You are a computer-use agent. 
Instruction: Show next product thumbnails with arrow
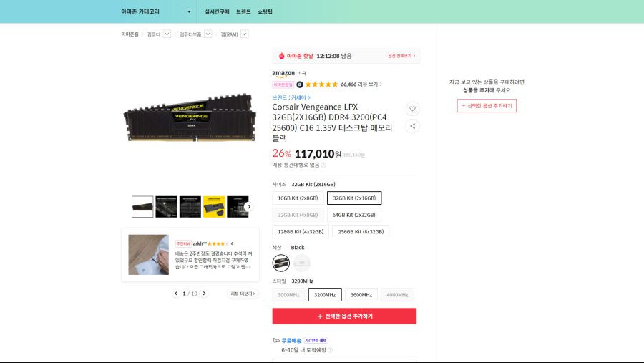(248, 207)
